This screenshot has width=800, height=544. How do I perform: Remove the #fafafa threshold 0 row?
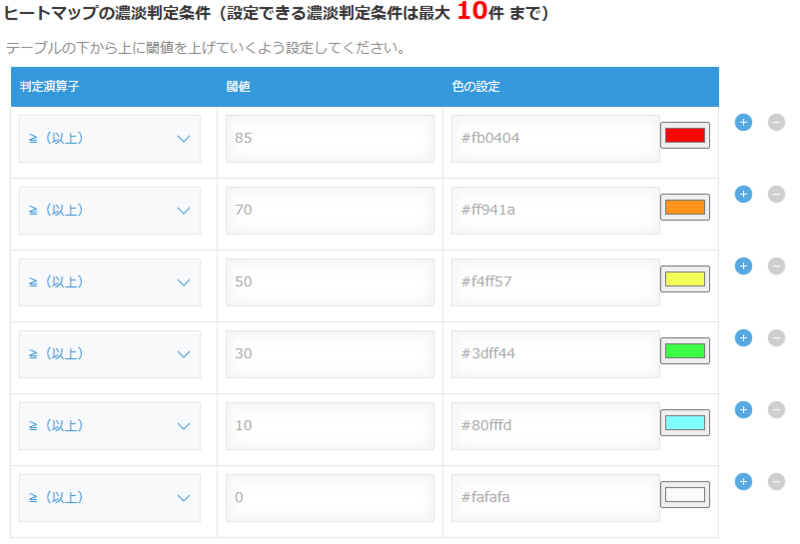coord(776,482)
